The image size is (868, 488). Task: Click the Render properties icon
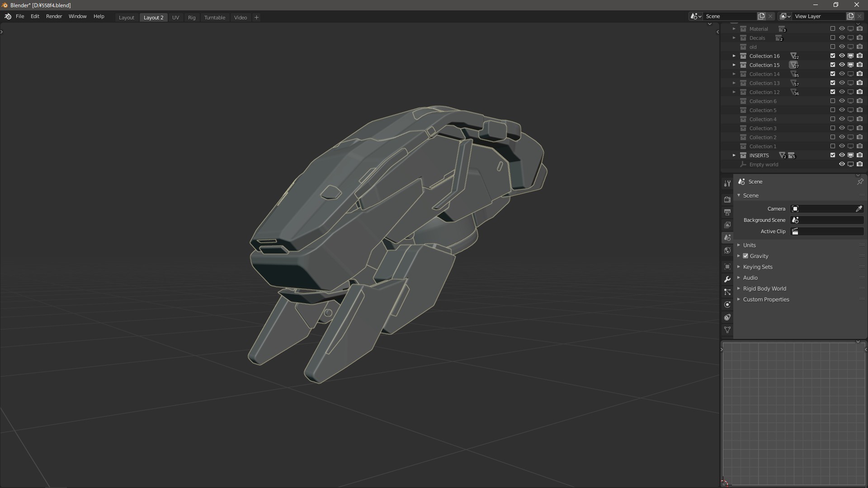click(x=727, y=199)
